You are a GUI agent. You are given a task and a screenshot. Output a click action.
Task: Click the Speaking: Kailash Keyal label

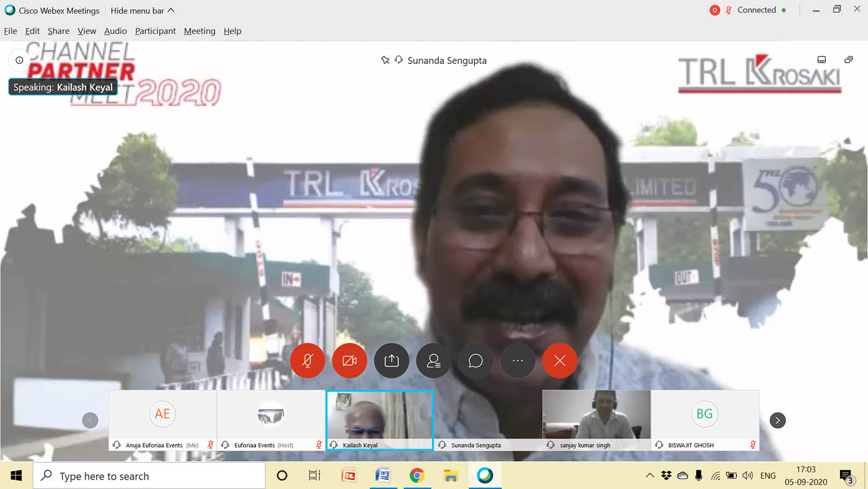point(63,87)
